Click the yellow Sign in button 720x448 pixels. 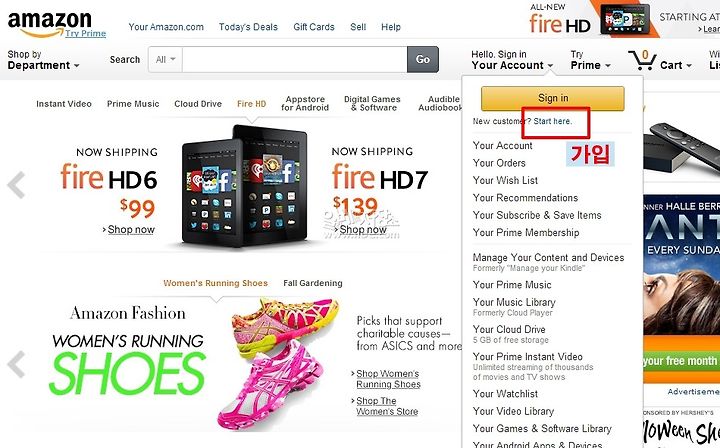(553, 98)
